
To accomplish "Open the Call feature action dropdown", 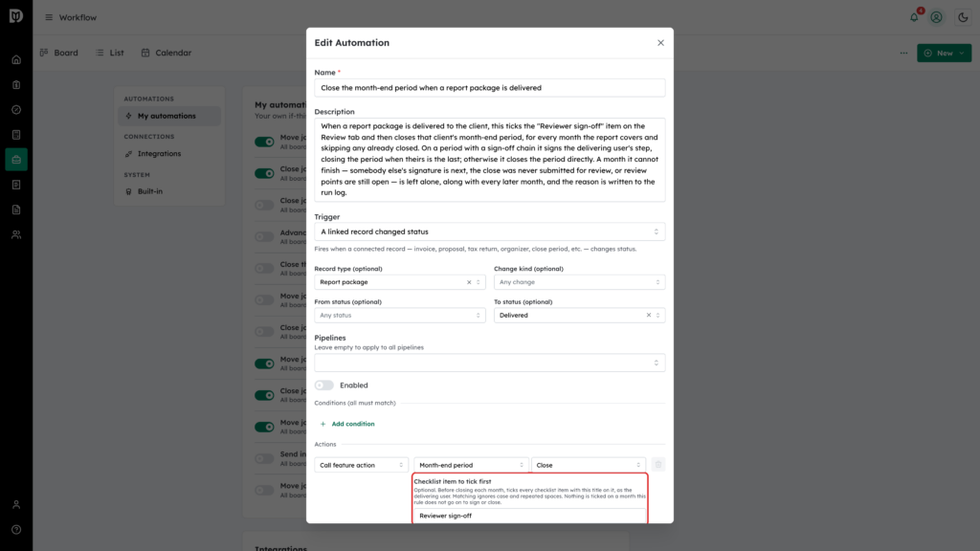I will [361, 466].
